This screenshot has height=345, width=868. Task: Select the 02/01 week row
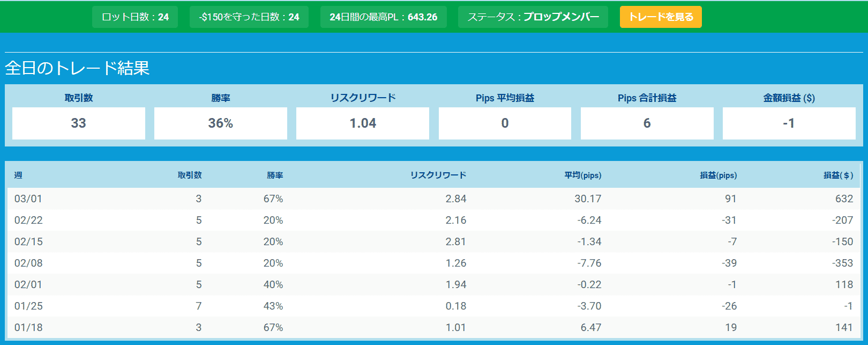(433, 284)
